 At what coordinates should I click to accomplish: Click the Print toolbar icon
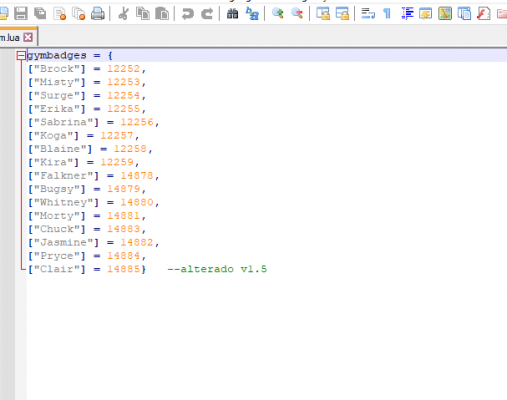(98, 14)
